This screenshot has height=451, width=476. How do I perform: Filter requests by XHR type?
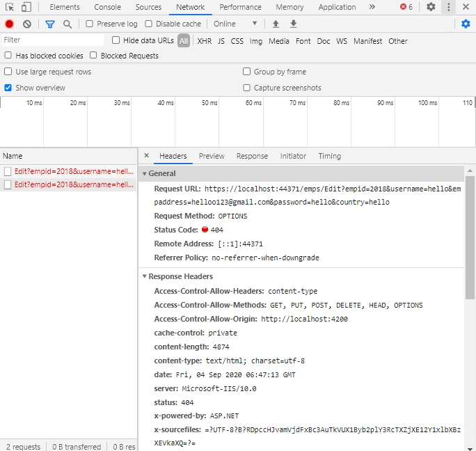(x=205, y=41)
